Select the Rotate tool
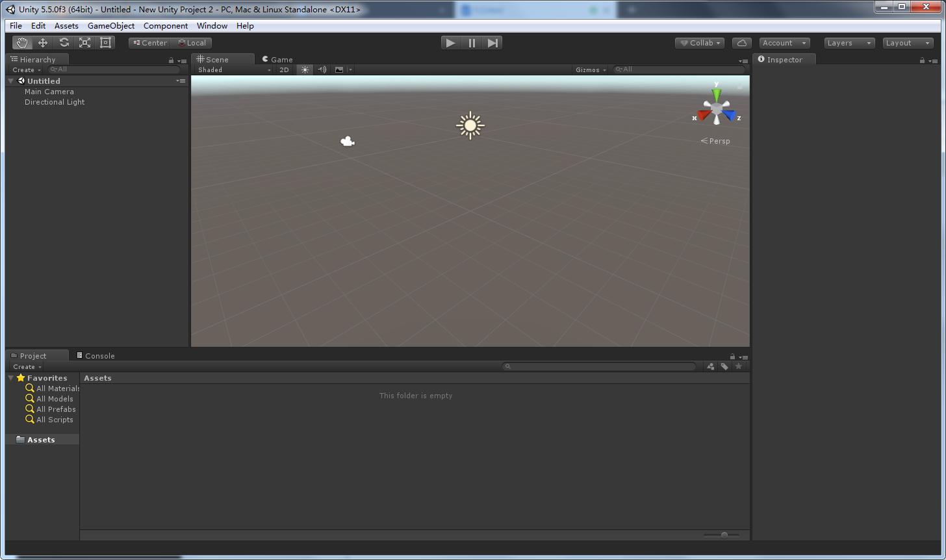The image size is (946, 560). click(x=64, y=42)
